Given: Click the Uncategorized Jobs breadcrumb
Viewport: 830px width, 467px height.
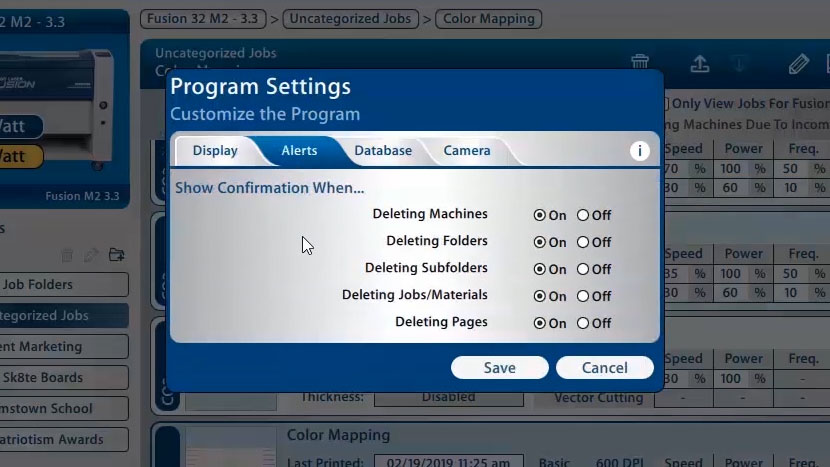Looking at the screenshot, I should click(350, 18).
